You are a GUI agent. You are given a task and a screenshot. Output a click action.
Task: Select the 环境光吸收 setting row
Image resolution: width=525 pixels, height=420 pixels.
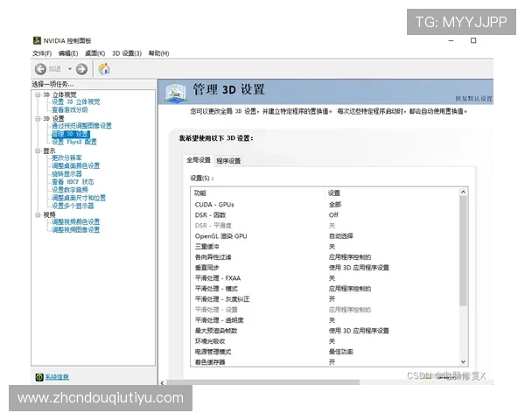pyautogui.click(x=325, y=341)
